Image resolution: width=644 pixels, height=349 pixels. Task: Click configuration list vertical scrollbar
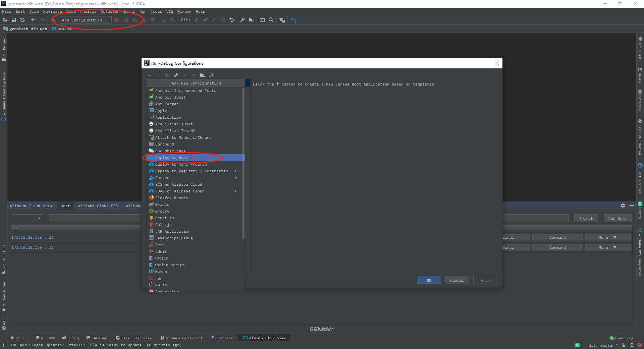[243, 164]
